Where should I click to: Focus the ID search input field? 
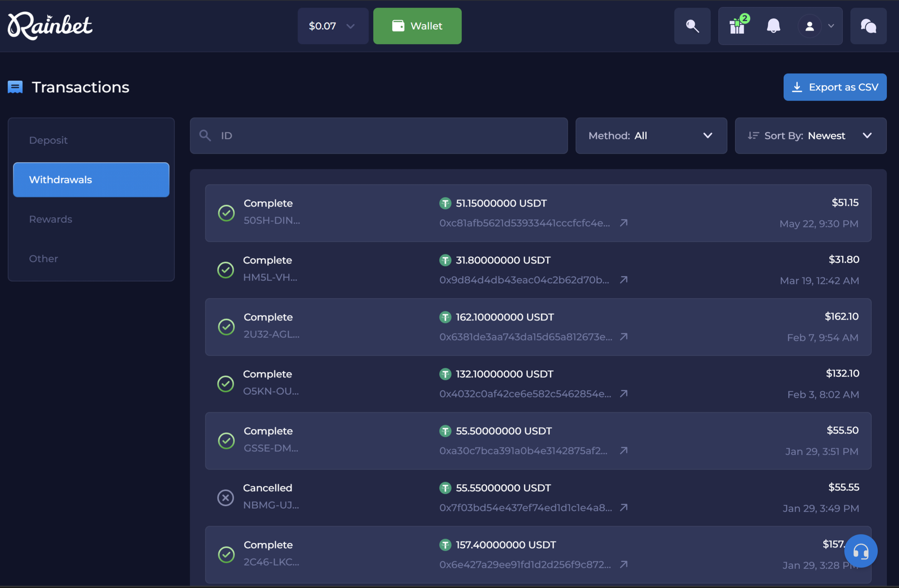point(379,135)
